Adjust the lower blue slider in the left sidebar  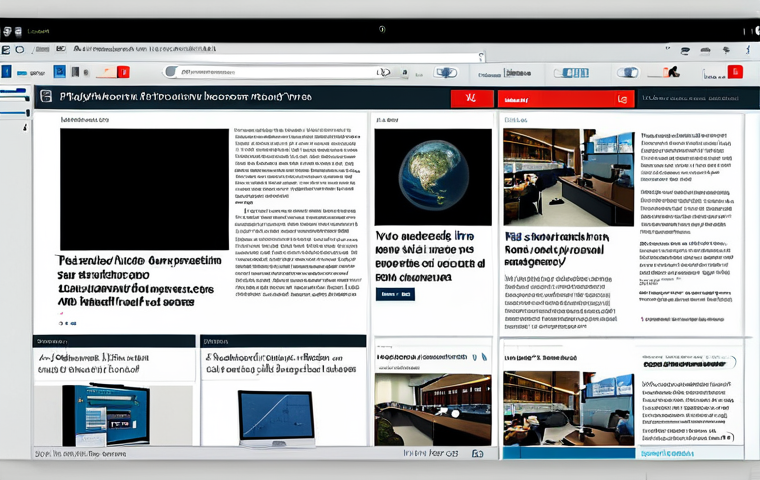(x=15, y=112)
